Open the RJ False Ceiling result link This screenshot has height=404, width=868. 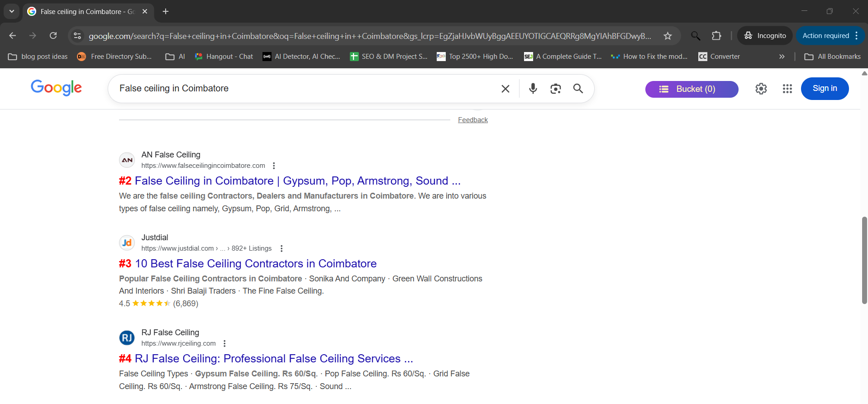click(266, 359)
